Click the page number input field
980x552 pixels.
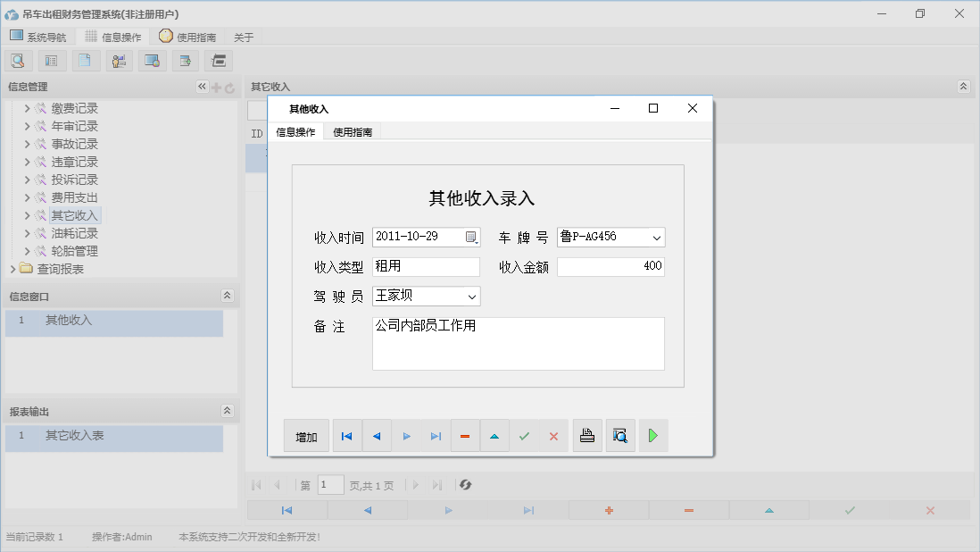(x=330, y=484)
